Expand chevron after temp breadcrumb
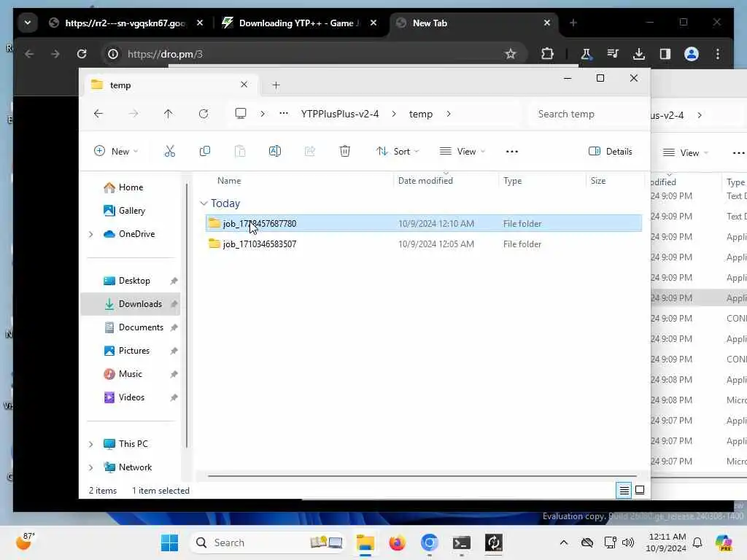The width and height of the screenshot is (747, 560). (x=449, y=114)
